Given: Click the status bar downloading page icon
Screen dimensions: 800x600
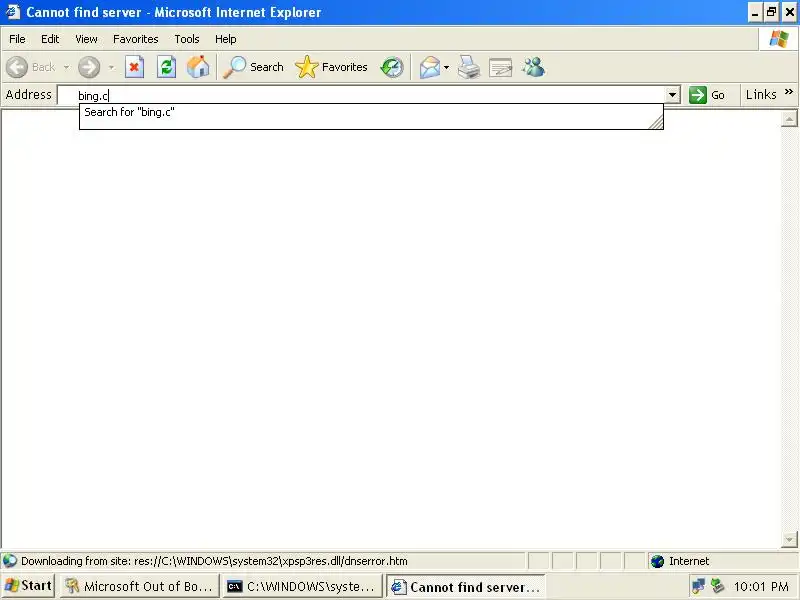Looking at the screenshot, I should coord(10,561).
